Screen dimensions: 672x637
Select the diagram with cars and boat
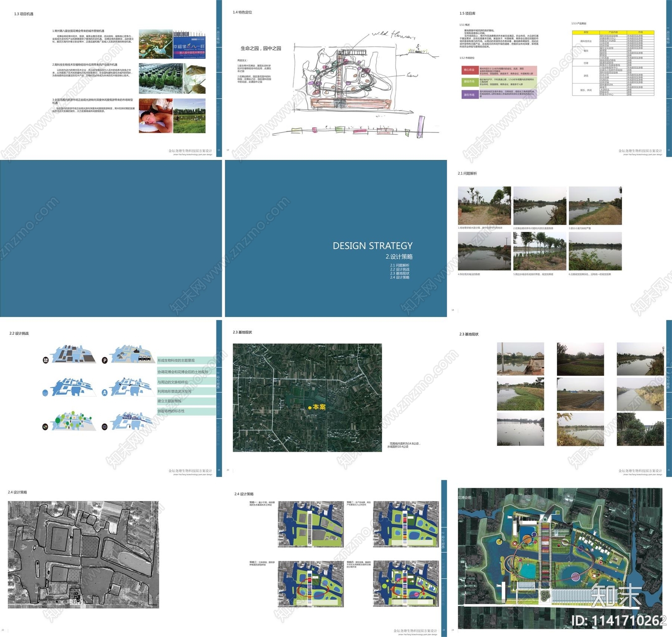click(x=133, y=354)
